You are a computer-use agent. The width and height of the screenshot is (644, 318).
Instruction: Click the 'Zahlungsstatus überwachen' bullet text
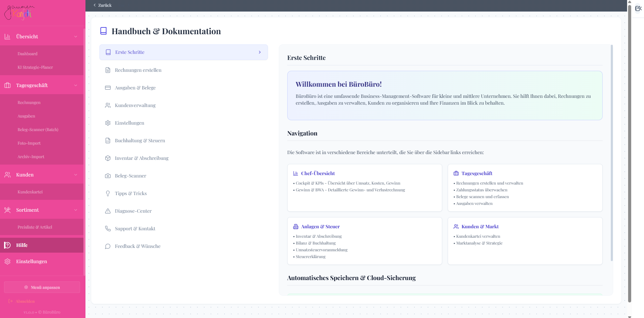coord(482,190)
